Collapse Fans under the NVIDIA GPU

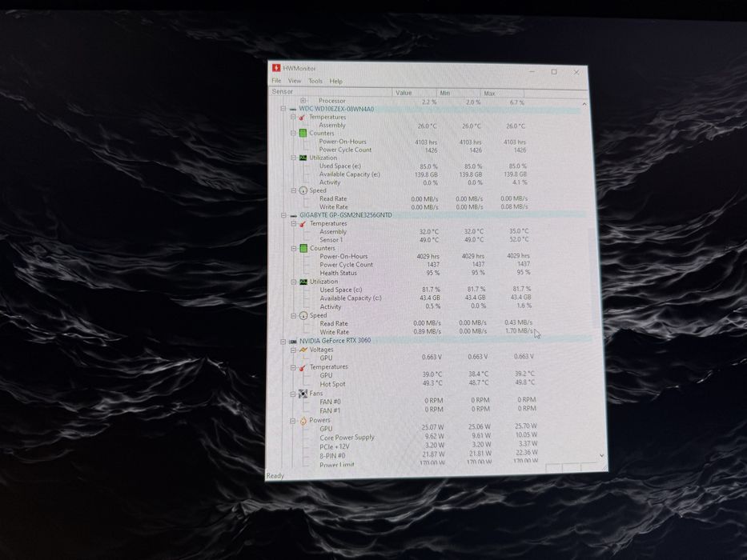coord(293,394)
